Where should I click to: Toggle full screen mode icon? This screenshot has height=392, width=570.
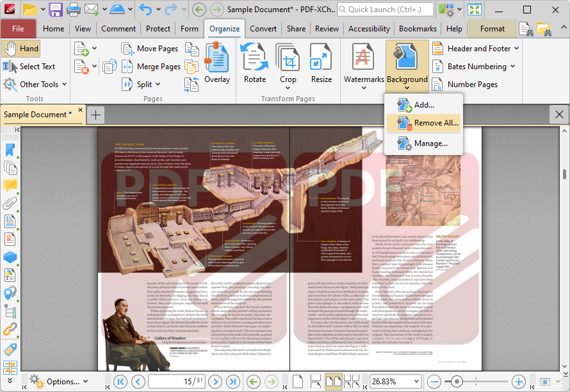coord(475,10)
